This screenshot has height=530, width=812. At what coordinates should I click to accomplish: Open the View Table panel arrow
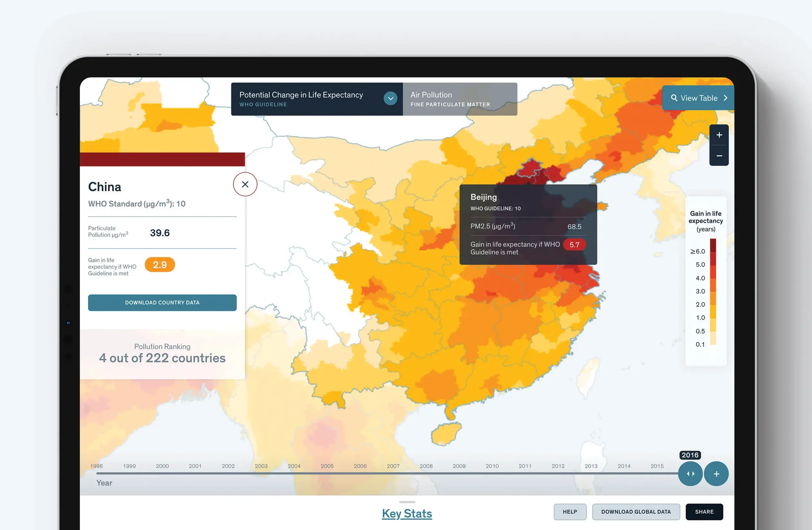click(725, 98)
